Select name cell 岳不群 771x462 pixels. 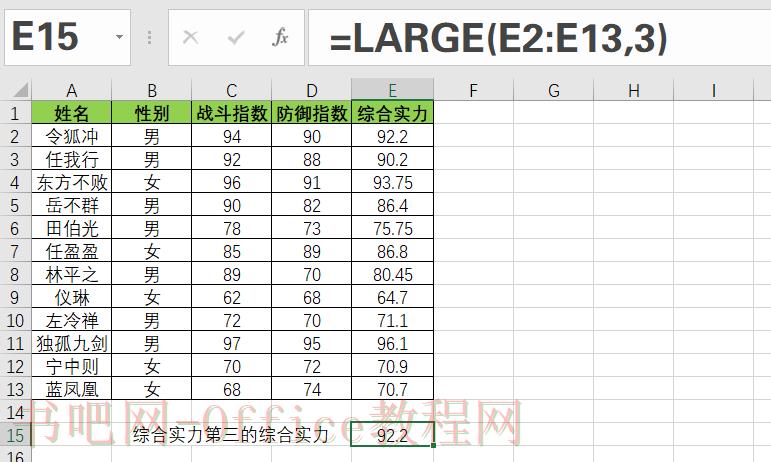click(72, 205)
